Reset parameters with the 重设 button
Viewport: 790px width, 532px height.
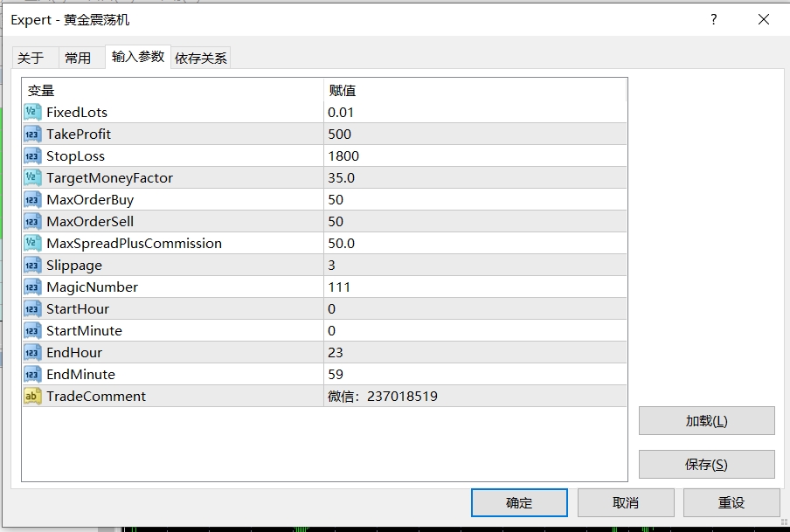click(731, 502)
